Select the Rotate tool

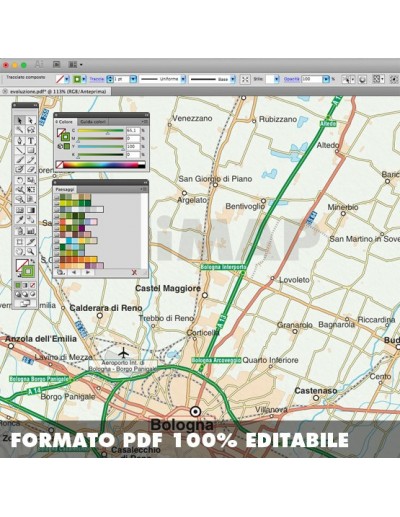click(20, 180)
